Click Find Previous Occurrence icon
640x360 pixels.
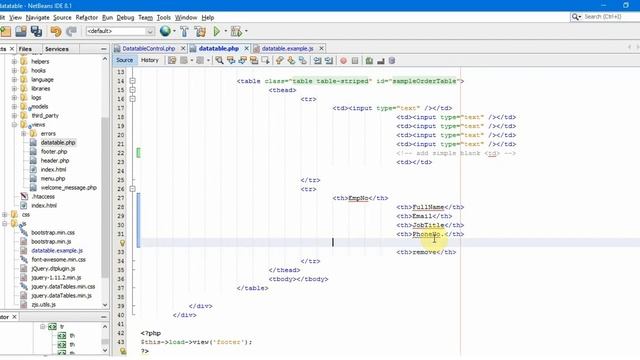click(x=231, y=60)
